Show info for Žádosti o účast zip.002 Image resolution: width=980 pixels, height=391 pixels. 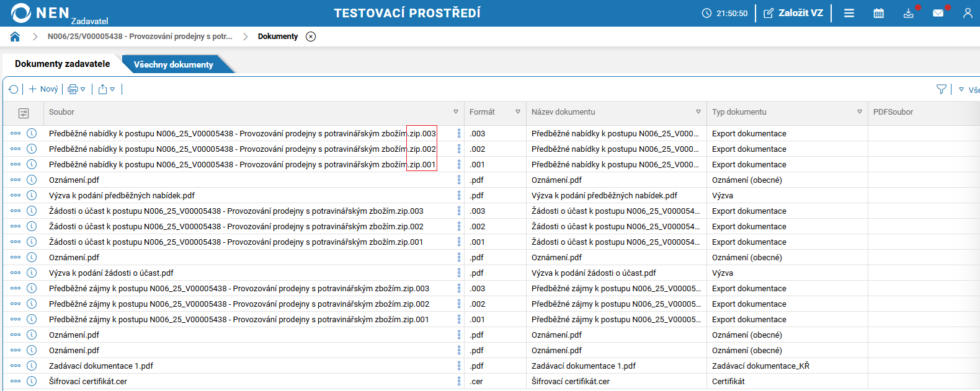pos(32,226)
